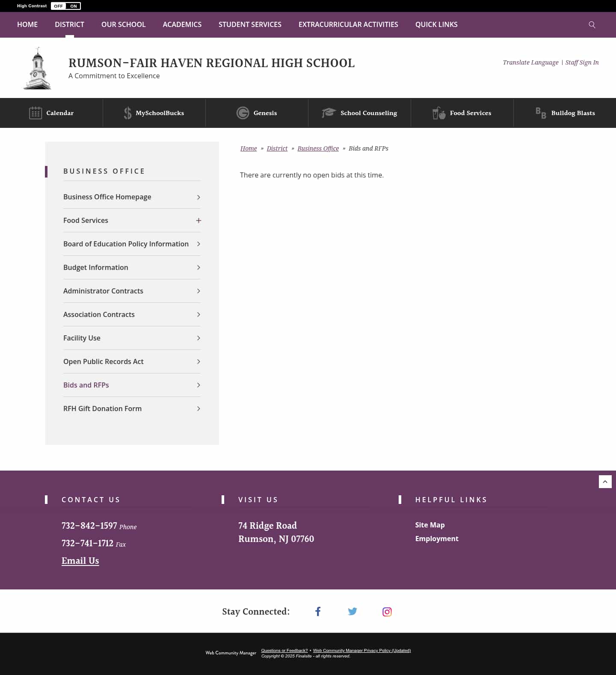Click the school clock tower logo

pyautogui.click(x=37, y=68)
